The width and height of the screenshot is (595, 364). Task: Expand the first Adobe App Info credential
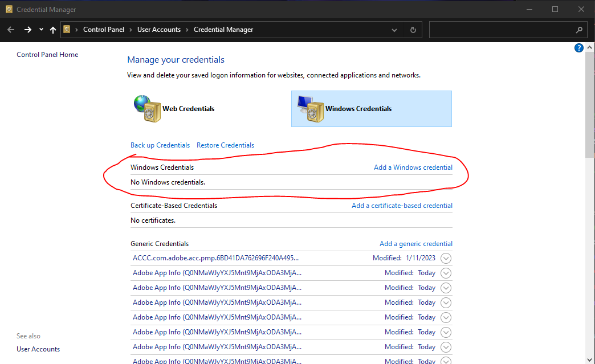click(446, 273)
